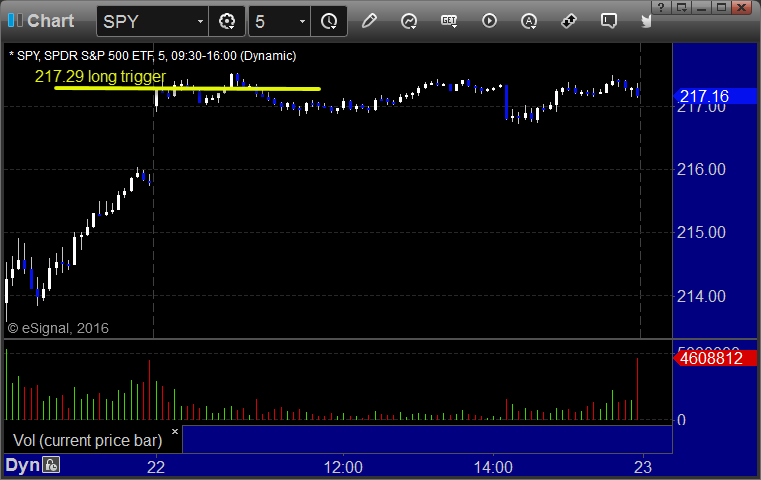Screen dimensions: 761x480
Task: Minimize the chart window
Action: click(x=701, y=7)
